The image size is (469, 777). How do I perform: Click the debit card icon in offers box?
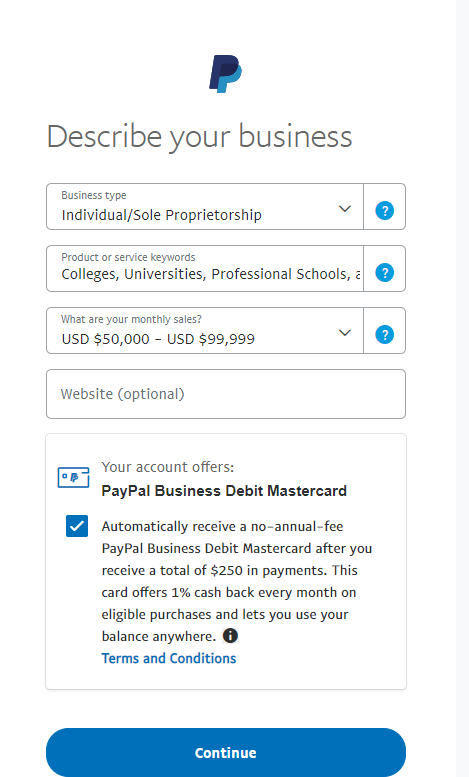tap(73, 477)
